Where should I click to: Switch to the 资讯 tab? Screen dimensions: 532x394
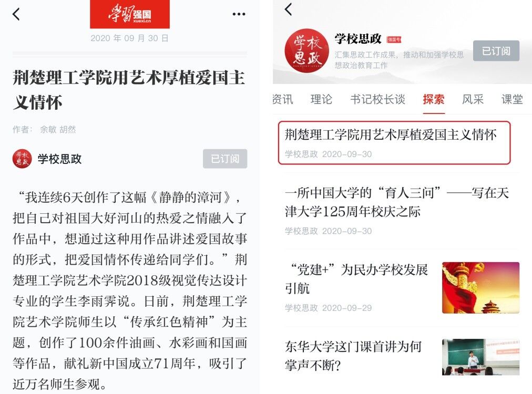283,99
